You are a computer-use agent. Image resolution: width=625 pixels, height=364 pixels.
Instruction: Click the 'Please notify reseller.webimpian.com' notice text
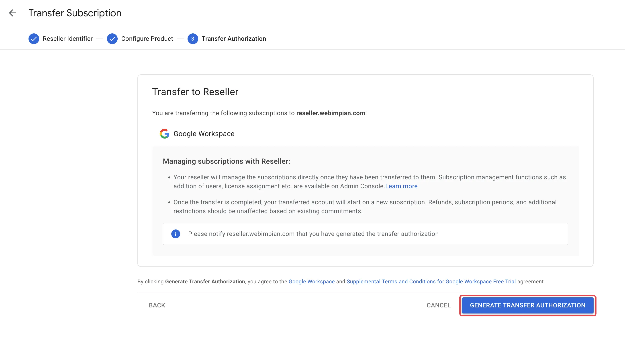(x=313, y=234)
